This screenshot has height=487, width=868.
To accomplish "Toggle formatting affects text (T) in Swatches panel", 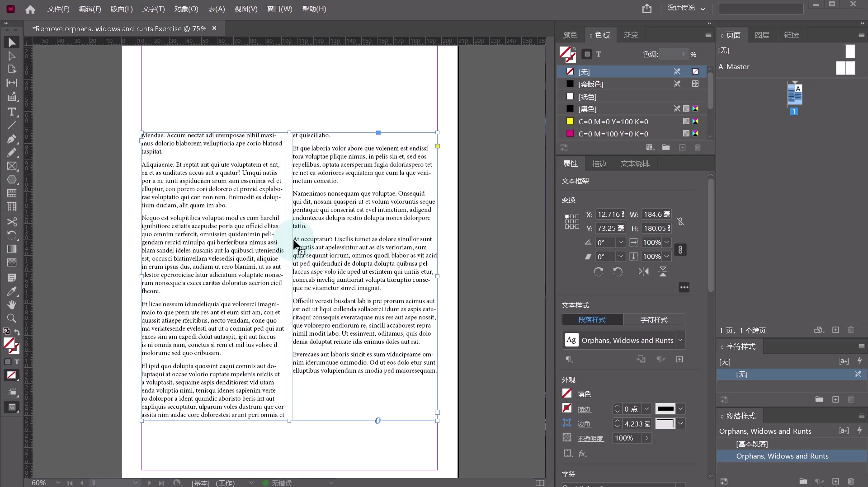I will pos(598,54).
